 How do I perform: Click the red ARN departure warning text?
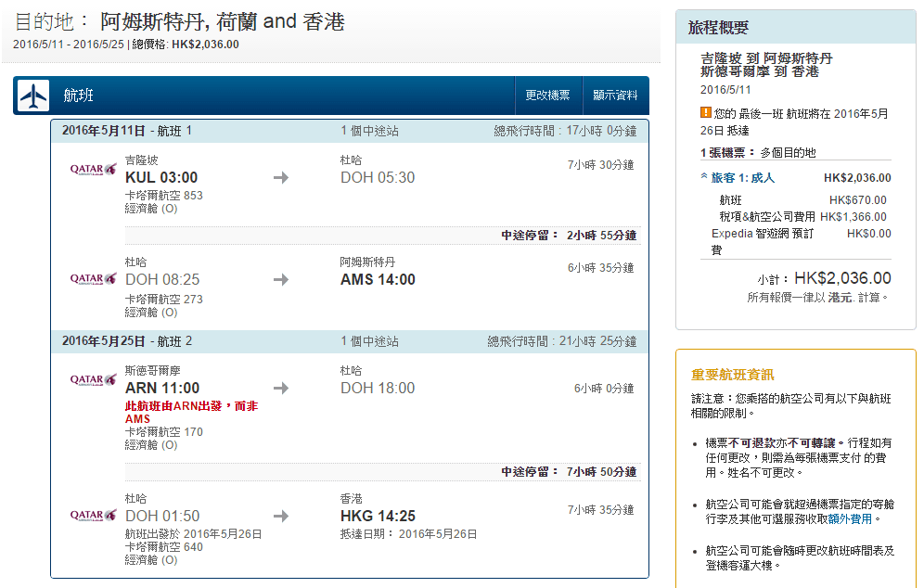click(190, 413)
